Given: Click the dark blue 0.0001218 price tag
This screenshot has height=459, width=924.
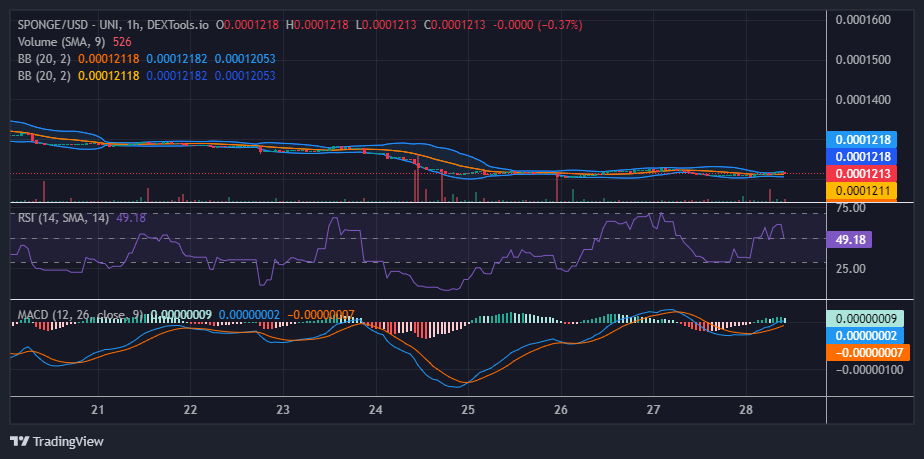Looking at the screenshot, I should pos(862,157).
